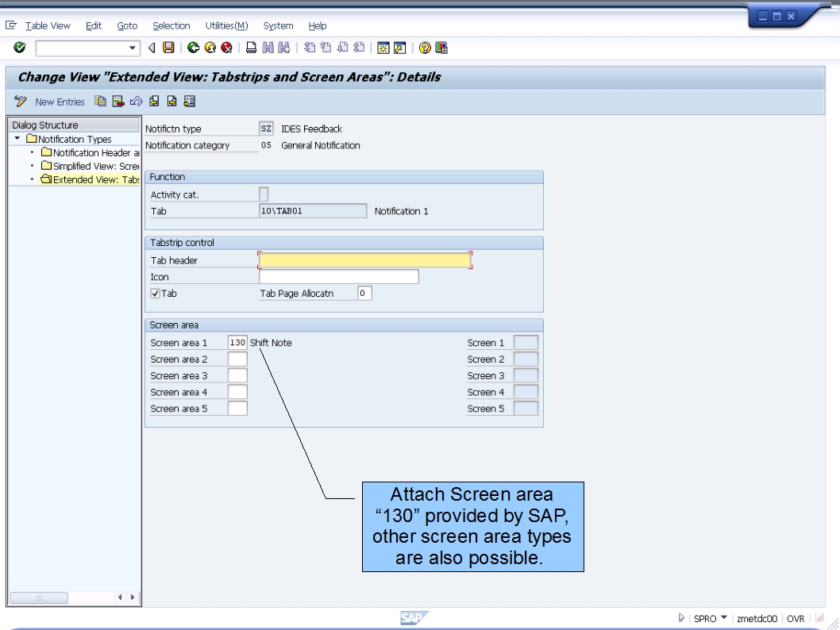Screen dimensions: 840x630
Task: Click the dialog structure horizontal scrollbar thumb
Action: click(39, 597)
